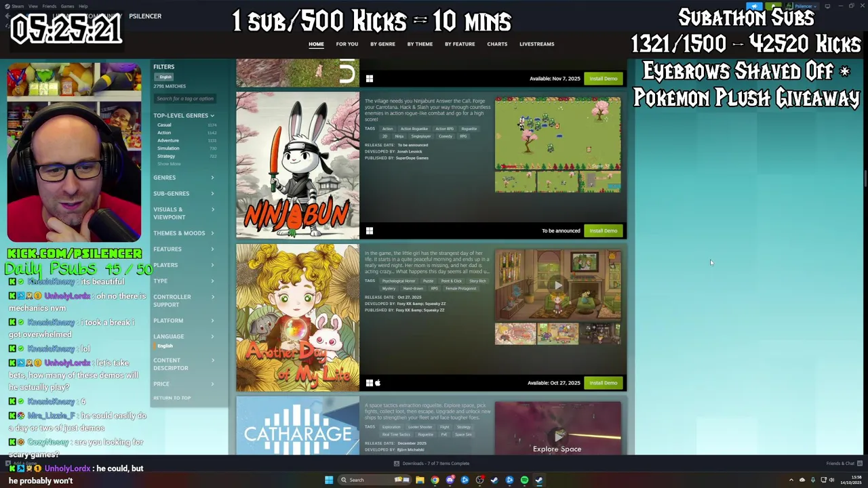Install the Ninjabun demo
Image resolution: width=868 pixels, height=488 pixels.
tap(603, 231)
